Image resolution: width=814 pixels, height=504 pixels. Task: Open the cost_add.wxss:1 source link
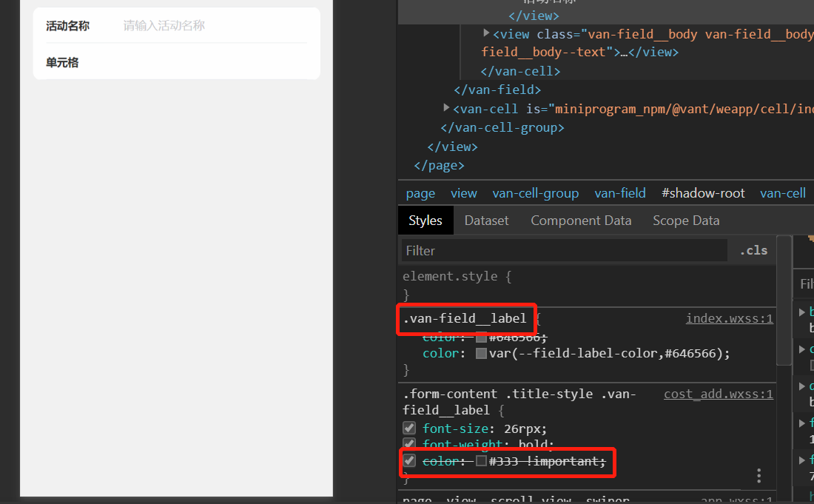[x=719, y=394]
